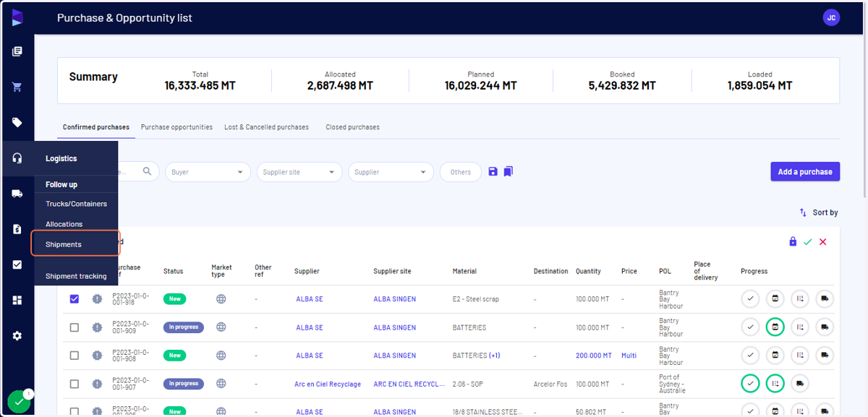Check the P2023-01-0-001-908 row checkbox
Screen dimensions: 868x417
point(75,356)
